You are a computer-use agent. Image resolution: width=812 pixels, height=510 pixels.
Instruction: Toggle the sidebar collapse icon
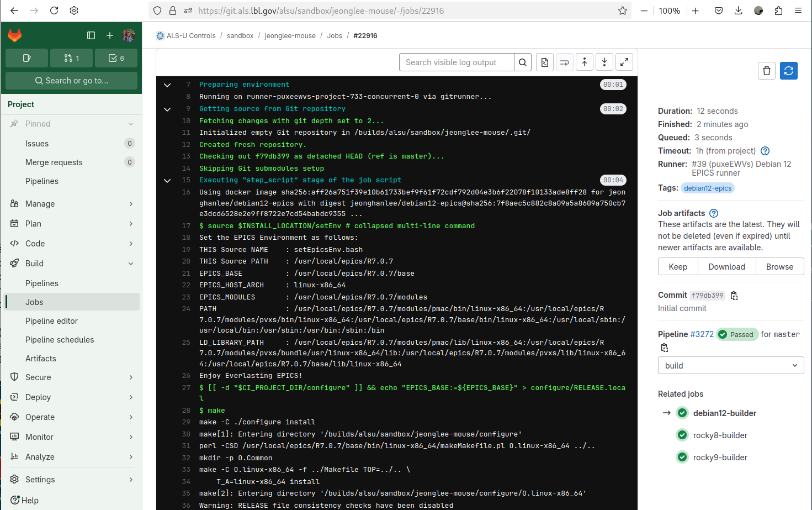91,35
